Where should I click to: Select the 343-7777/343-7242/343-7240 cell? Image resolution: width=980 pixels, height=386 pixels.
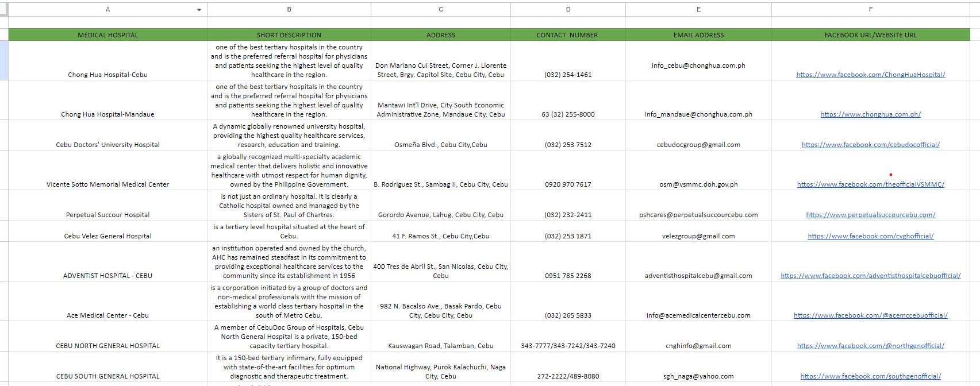(x=568, y=337)
